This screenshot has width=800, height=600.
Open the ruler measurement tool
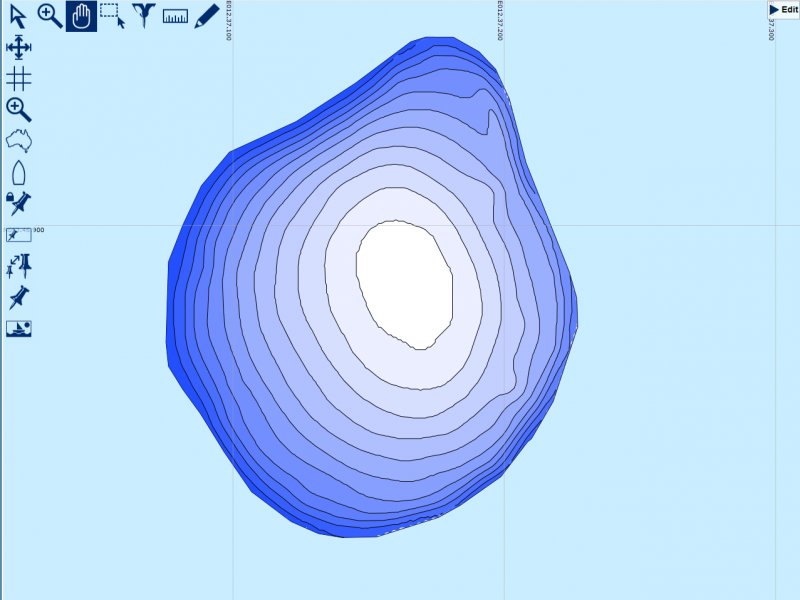(x=175, y=17)
